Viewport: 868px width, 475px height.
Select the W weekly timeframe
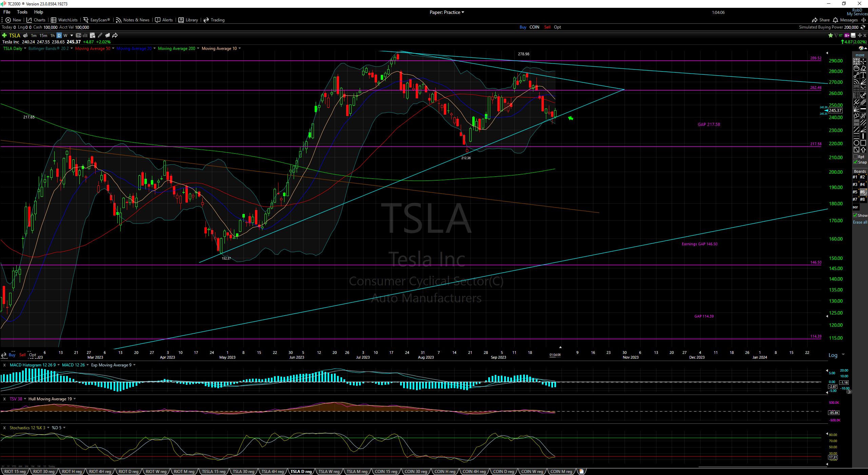tap(65, 35)
